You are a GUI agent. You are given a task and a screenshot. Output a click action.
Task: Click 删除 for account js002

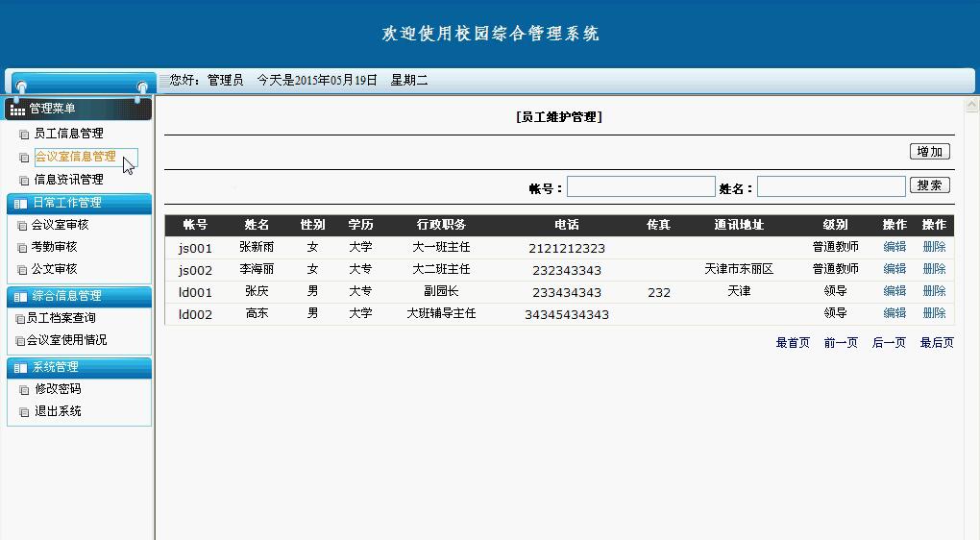935,269
